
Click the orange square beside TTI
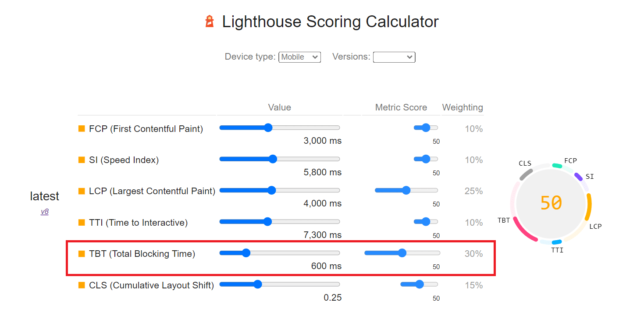(81, 223)
